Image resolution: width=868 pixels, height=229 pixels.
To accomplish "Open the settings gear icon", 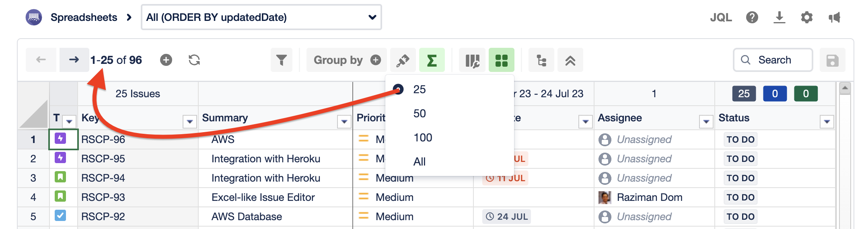I will 806,17.
